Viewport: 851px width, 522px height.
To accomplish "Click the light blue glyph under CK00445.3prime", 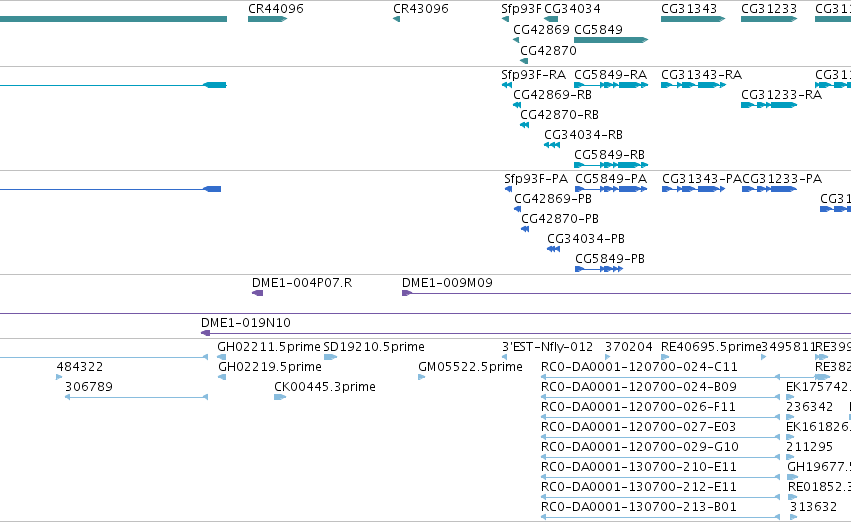I will coord(280,397).
